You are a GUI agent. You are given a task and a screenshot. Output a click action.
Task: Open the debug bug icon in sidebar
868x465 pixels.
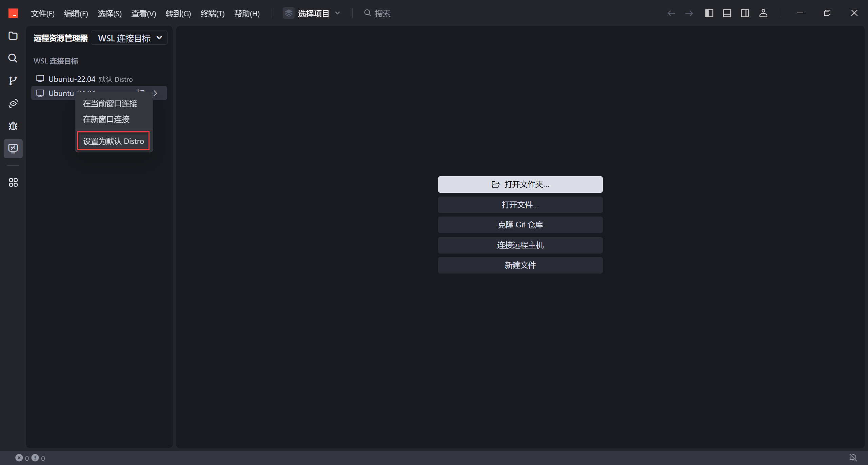pos(13,126)
